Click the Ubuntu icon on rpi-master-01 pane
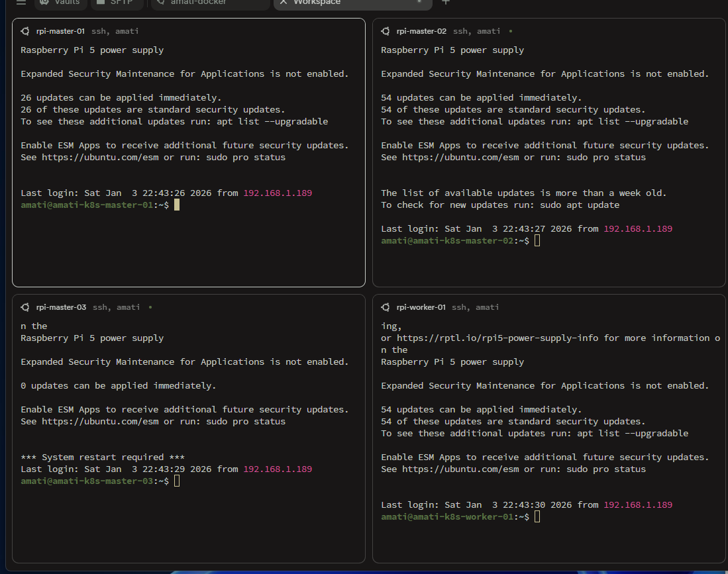 pyautogui.click(x=25, y=31)
